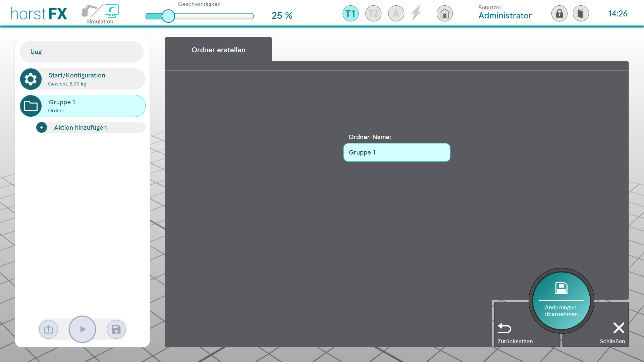Select T1 operating mode
The image size is (644, 362).
(350, 14)
